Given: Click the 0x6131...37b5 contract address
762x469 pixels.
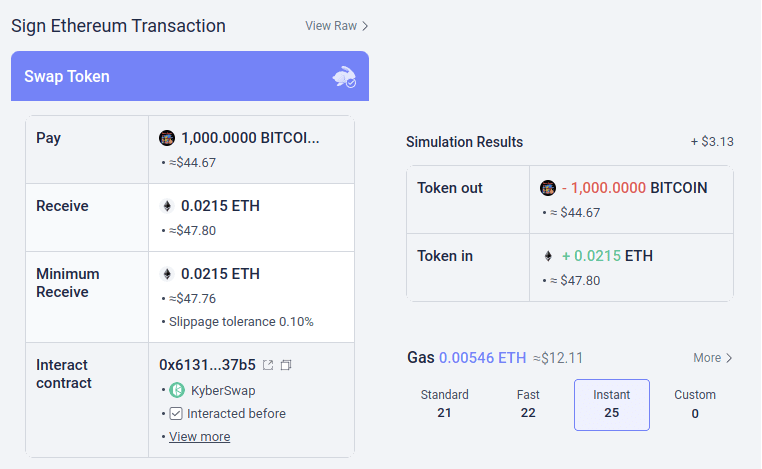Looking at the screenshot, I should (x=207, y=365).
